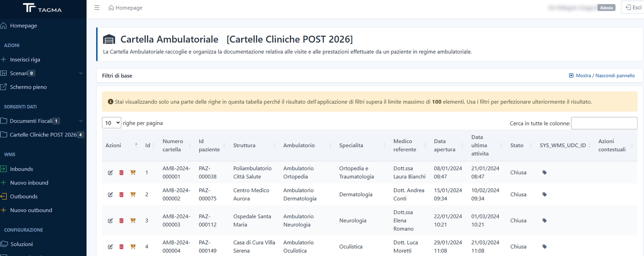Edit row 1 AMB-2024-000001
The height and width of the screenshot is (256, 644).
click(x=110, y=173)
